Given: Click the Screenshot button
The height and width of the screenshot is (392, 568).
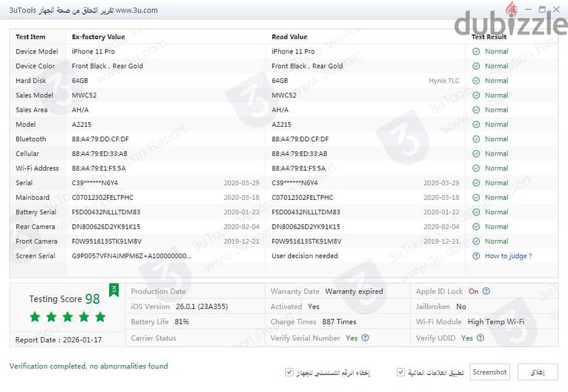Looking at the screenshot, I should tap(490, 372).
